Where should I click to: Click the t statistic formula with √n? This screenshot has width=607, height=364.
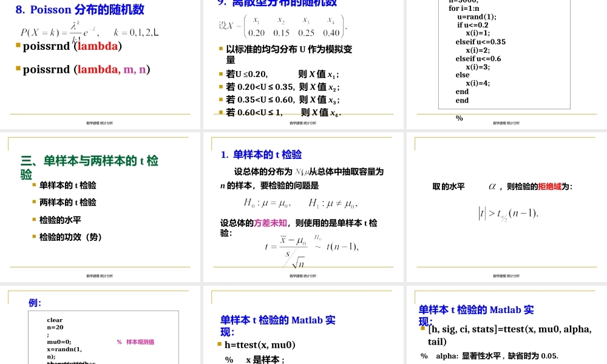click(311, 251)
